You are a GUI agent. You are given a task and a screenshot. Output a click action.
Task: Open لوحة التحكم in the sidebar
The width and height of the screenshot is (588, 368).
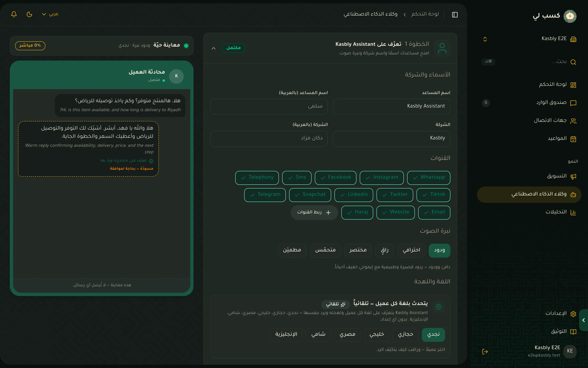[x=529, y=84]
